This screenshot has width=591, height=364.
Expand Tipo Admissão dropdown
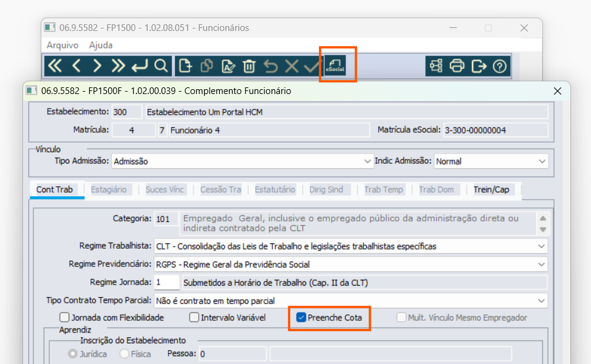[367, 161]
